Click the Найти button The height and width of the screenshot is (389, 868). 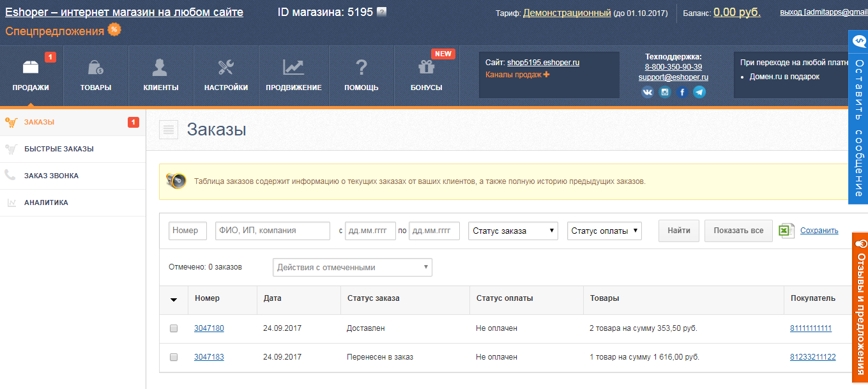pyautogui.click(x=678, y=231)
